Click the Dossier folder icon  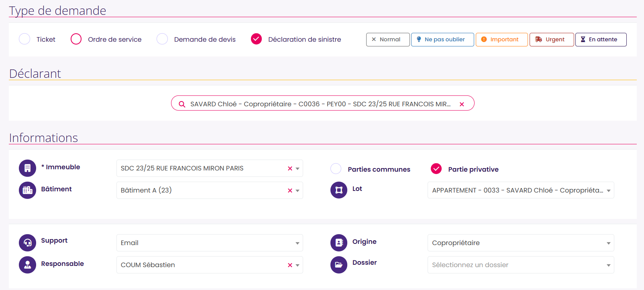coord(339,265)
